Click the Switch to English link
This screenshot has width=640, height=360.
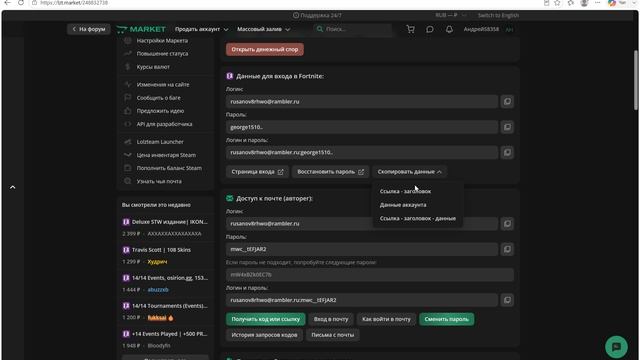click(x=498, y=15)
